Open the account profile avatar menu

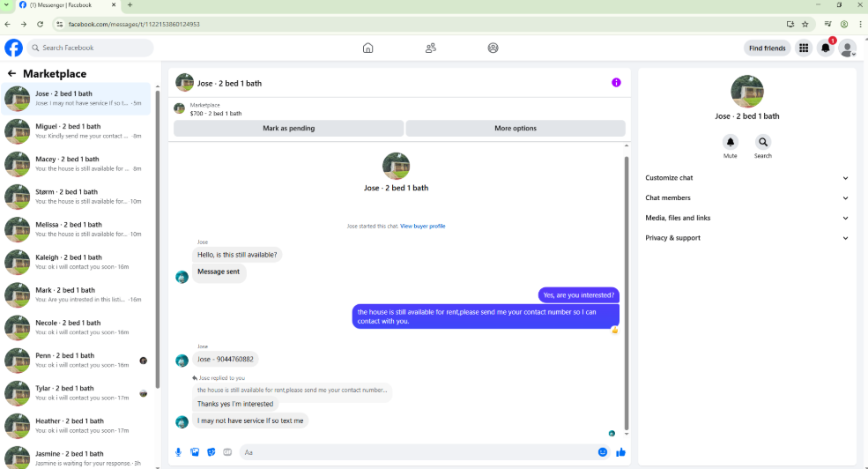847,48
